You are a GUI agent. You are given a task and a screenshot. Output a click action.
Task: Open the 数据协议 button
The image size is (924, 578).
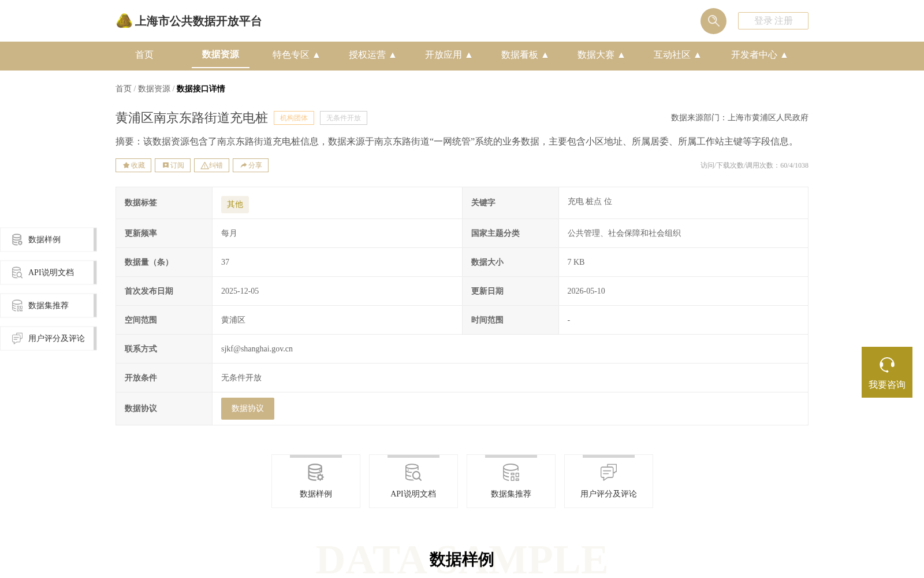[248, 409]
